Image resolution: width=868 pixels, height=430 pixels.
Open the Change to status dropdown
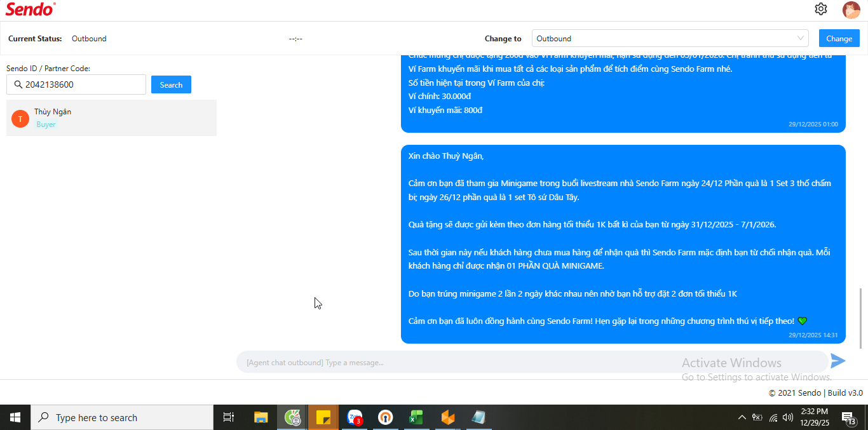(670, 38)
